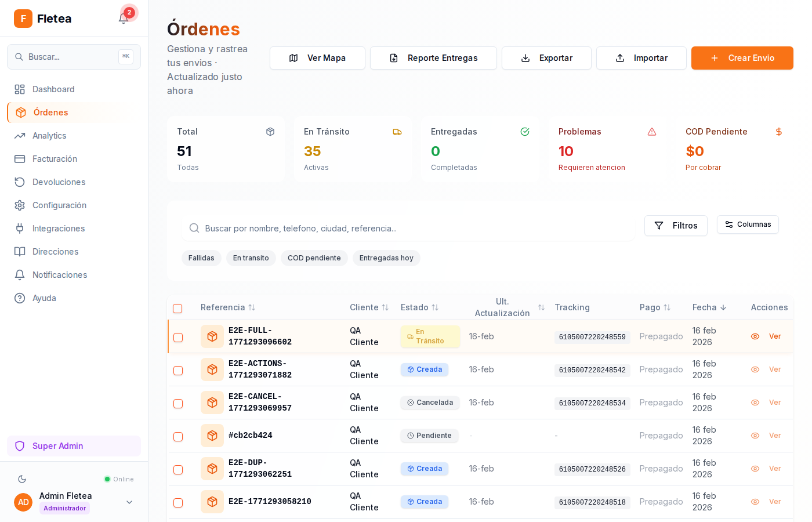Click the Crear Envio button
The image size is (812, 522).
click(742, 58)
